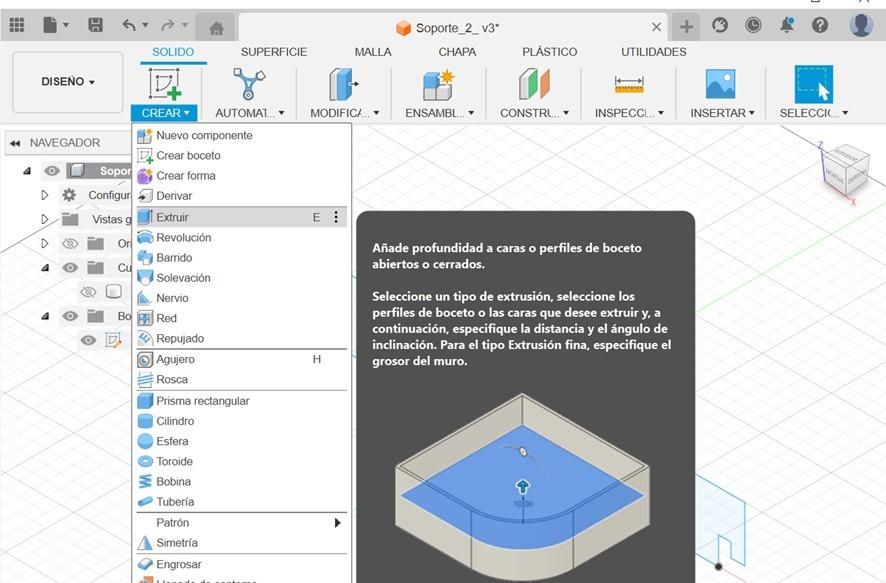The height and width of the screenshot is (583, 886).
Task: Close the Soporte_2_ v3 document tab
Action: (656, 27)
